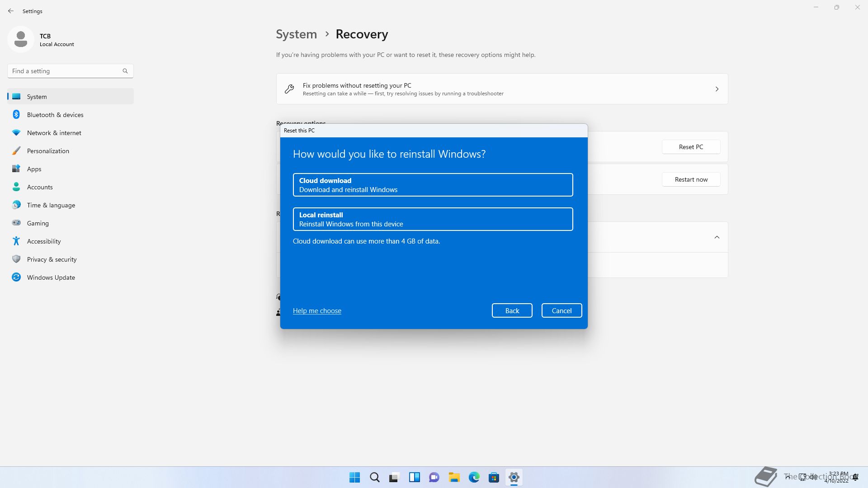Open the TCB account profile picture
Image resolution: width=868 pixels, height=488 pixels.
[x=21, y=40]
